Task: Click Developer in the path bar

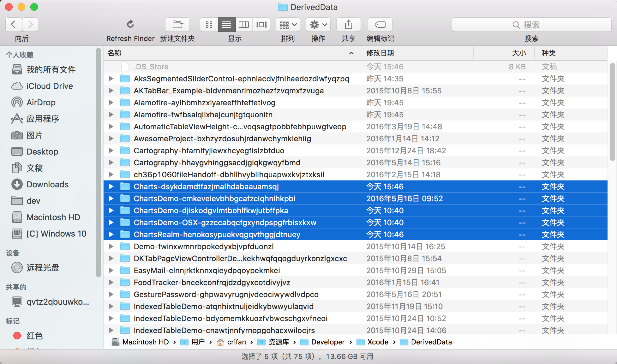Action: pos(328,342)
